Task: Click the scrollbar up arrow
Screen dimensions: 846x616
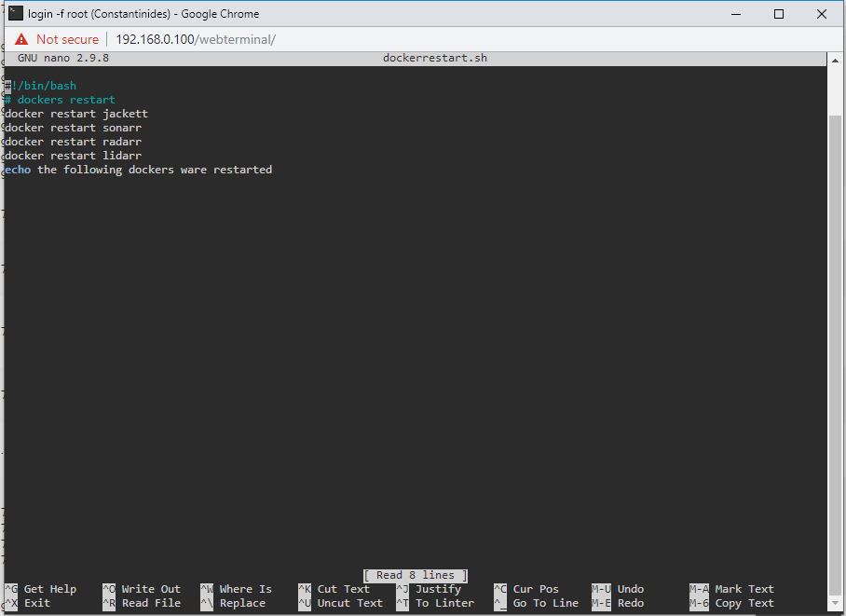Action: tap(835, 61)
